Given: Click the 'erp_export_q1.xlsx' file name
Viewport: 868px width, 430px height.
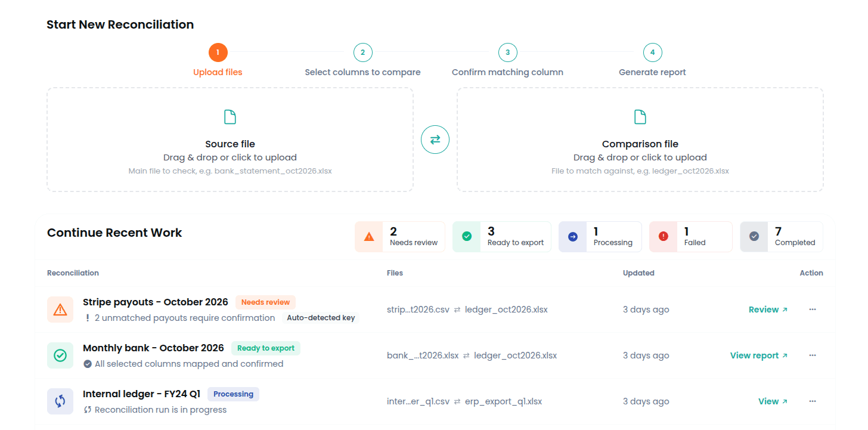Looking at the screenshot, I should click(504, 401).
